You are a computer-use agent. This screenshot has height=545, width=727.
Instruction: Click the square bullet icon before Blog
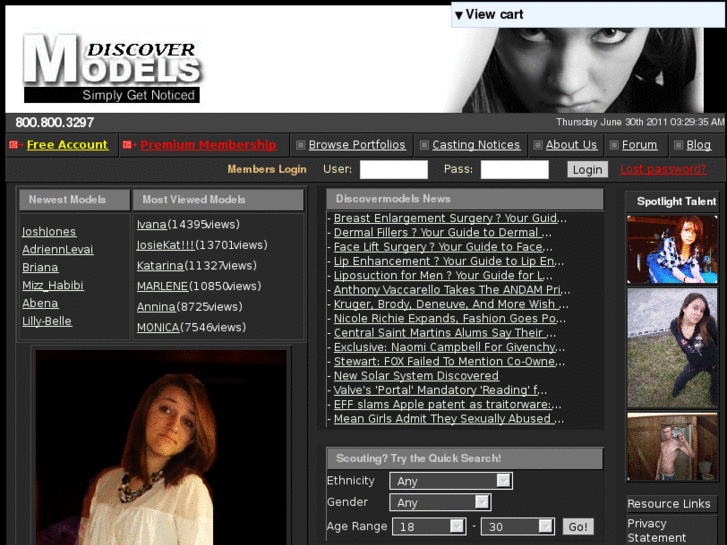pyautogui.click(x=678, y=145)
